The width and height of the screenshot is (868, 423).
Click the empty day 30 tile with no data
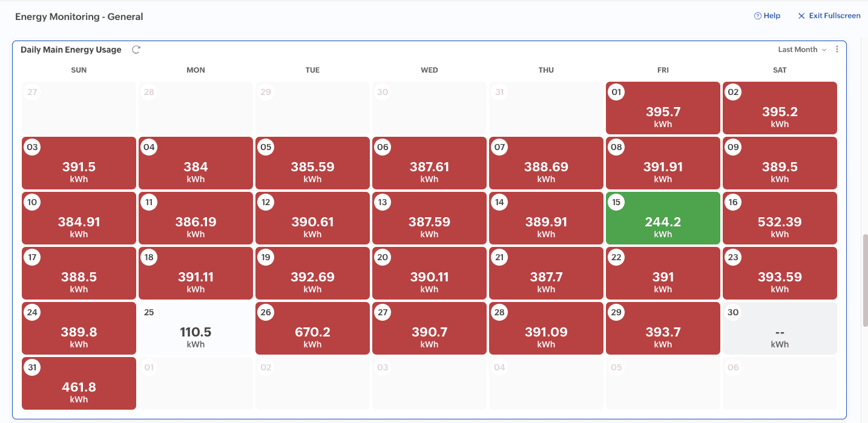[780, 329]
